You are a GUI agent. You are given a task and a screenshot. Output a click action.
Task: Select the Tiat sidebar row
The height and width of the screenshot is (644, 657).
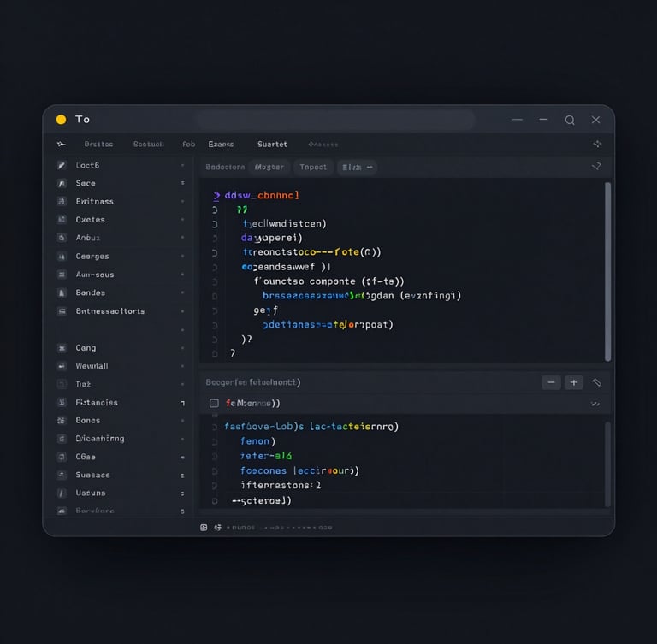[121, 384]
